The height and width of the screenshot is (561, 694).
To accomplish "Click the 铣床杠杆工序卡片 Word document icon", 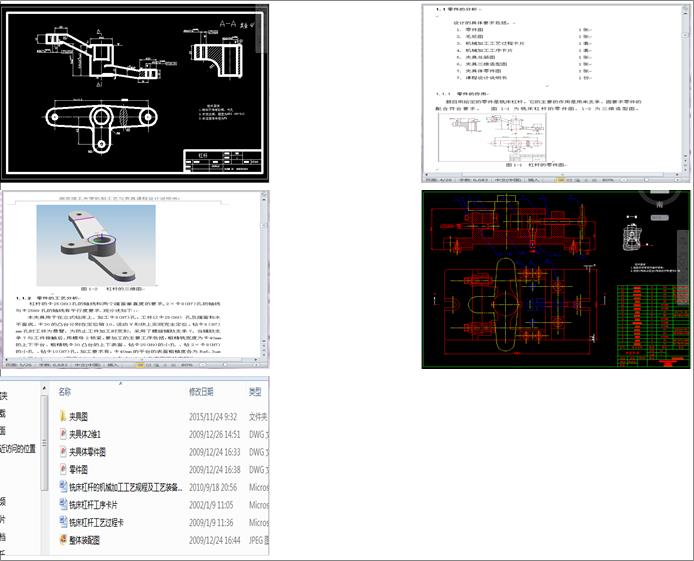I will point(62,505).
